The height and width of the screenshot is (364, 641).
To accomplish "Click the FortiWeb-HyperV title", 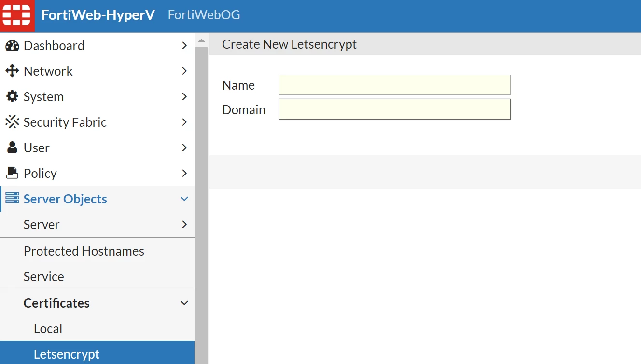I will (98, 15).
